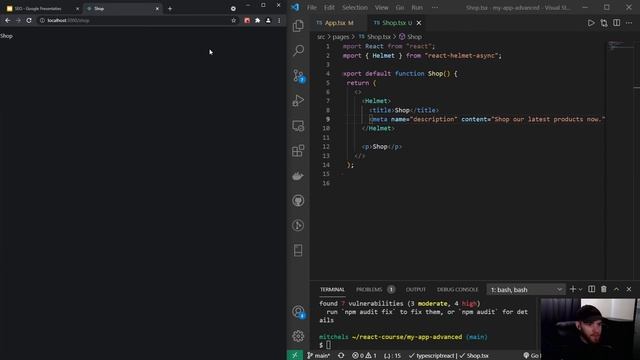Click the pages breadcrumb segment
The image size is (640, 360).
pyautogui.click(x=340, y=37)
